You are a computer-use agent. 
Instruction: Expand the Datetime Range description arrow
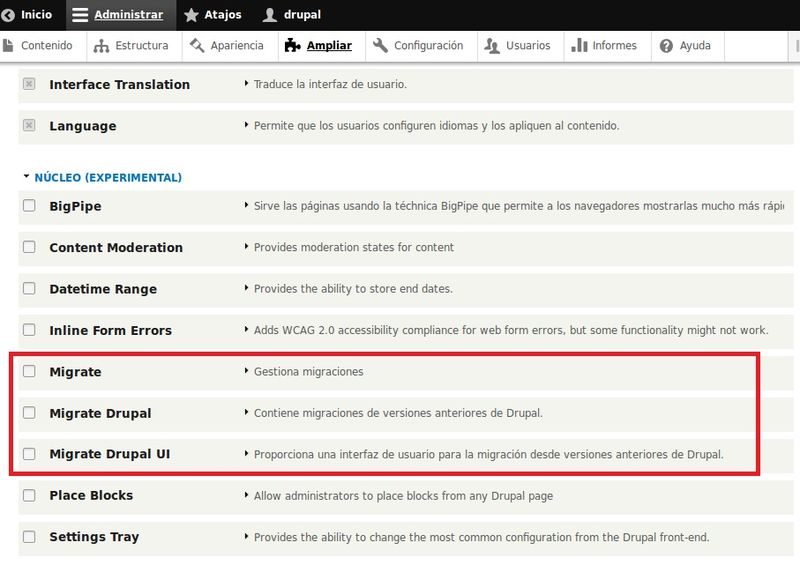(246, 288)
